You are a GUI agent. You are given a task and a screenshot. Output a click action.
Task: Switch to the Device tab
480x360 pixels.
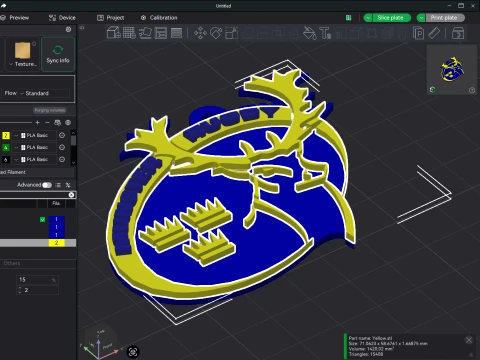point(62,18)
